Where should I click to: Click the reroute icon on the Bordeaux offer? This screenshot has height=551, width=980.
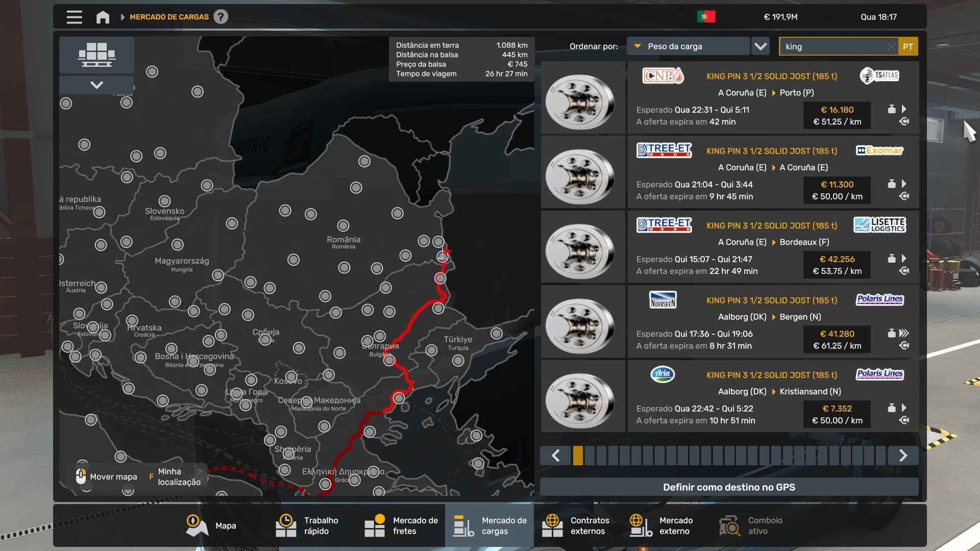pyautogui.click(x=904, y=271)
